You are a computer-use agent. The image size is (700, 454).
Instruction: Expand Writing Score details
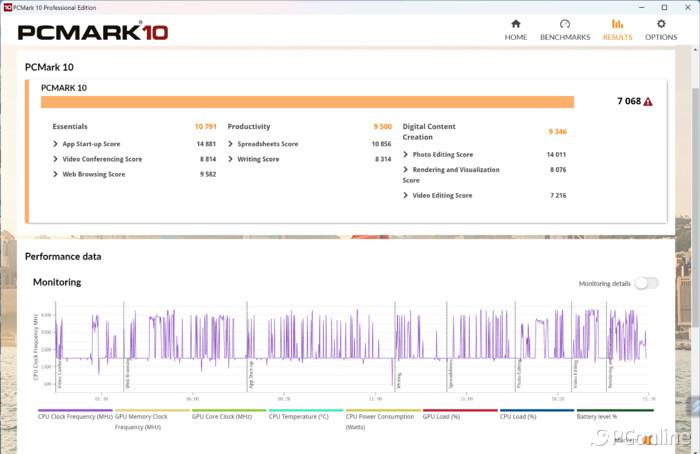tap(231, 159)
